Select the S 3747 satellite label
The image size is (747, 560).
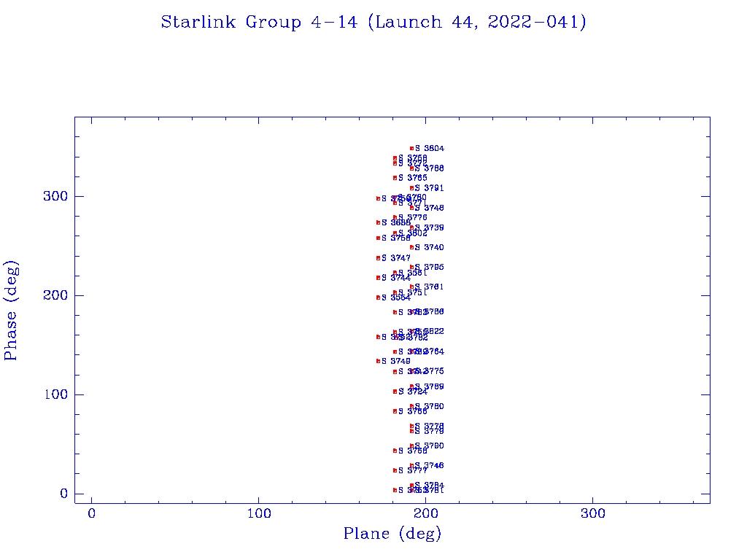click(396, 258)
